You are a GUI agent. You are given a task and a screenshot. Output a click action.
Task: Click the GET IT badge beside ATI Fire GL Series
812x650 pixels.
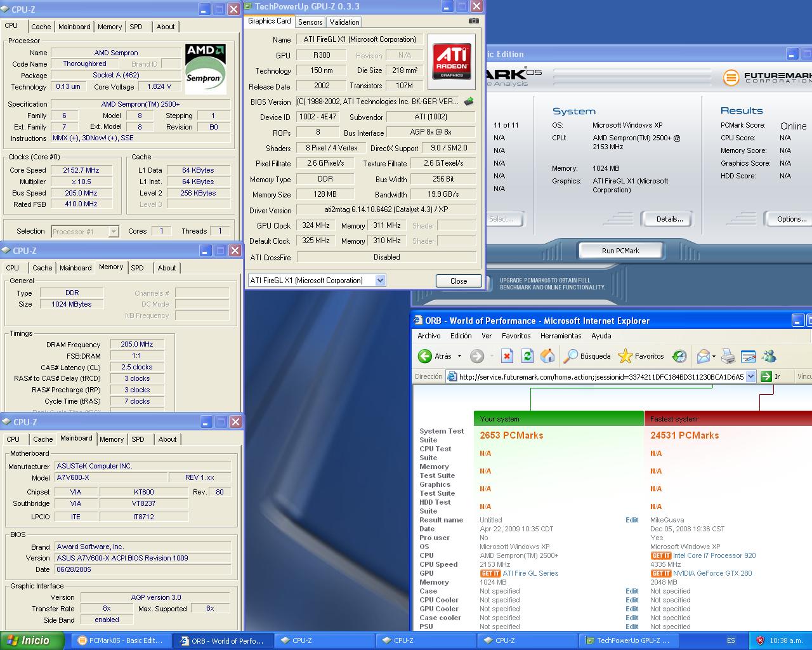[x=490, y=573]
